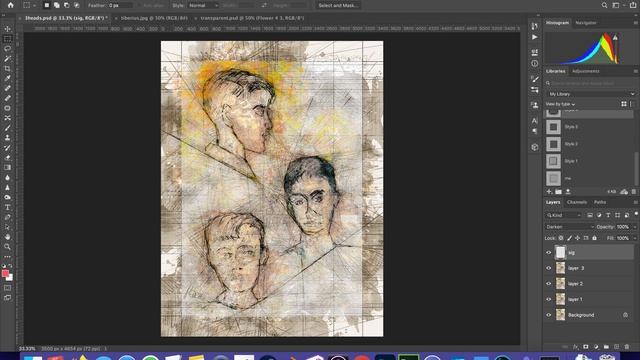640x360 pixels.
Task: Expand View by type dropdown
Action: (x=560, y=104)
